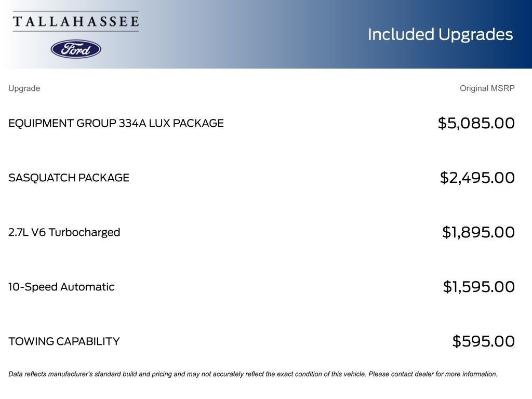Click the $1,595.00 MSRP value
The width and height of the screenshot is (532, 399).
point(478,287)
